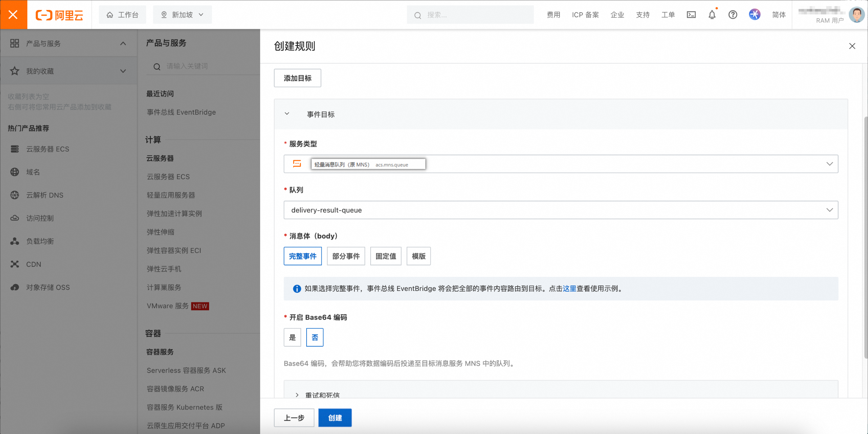
Task: Click the 添加目标 button
Action: [297, 78]
